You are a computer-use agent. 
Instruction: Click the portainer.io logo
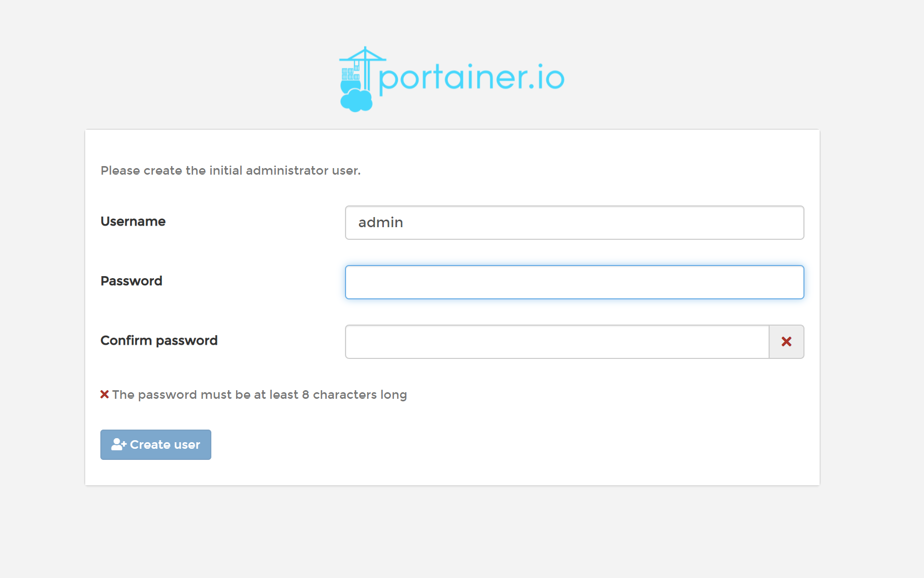pyautogui.click(x=452, y=79)
